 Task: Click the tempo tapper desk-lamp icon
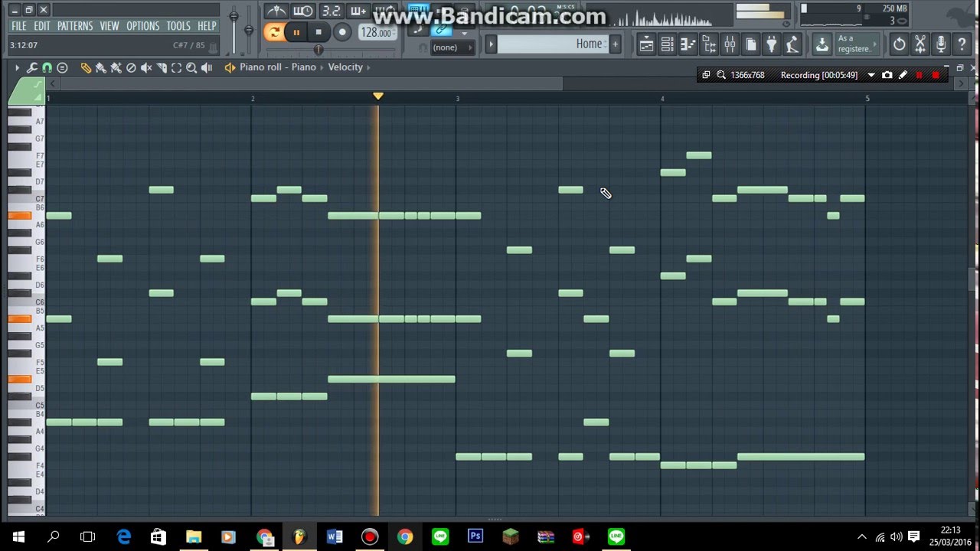point(792,44)
